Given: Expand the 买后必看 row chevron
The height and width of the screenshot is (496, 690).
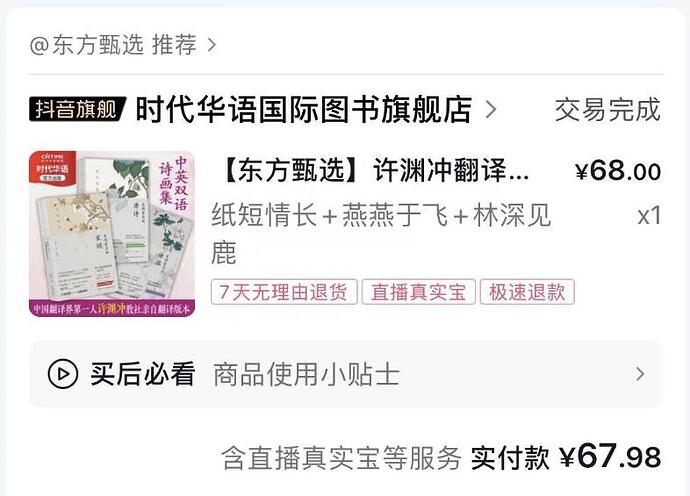Looking at the screenshot, I should tap(640, 374).
